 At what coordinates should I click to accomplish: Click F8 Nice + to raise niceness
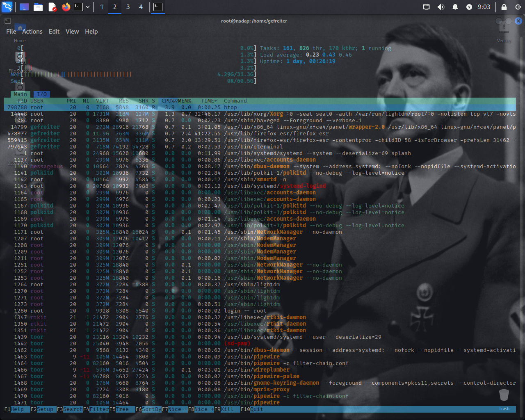201,409
